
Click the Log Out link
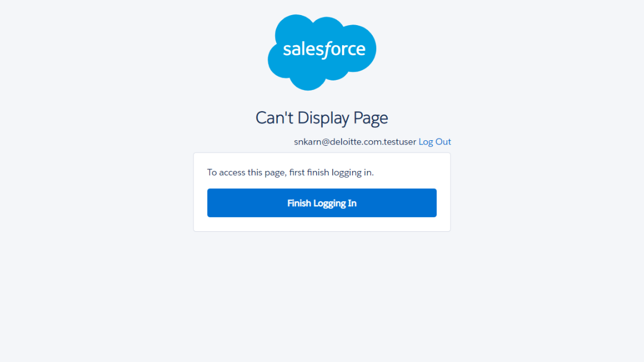coord(434,142)
